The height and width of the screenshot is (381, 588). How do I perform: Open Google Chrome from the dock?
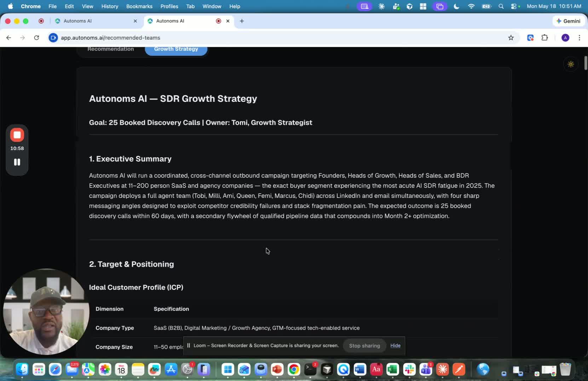294,370
